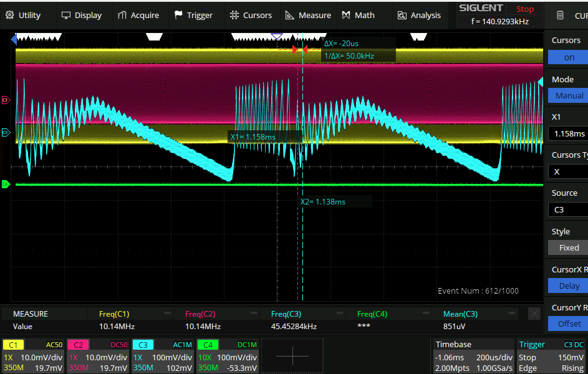
Task: Toggle cursor Mode from Manual
Action: [568, 95]
